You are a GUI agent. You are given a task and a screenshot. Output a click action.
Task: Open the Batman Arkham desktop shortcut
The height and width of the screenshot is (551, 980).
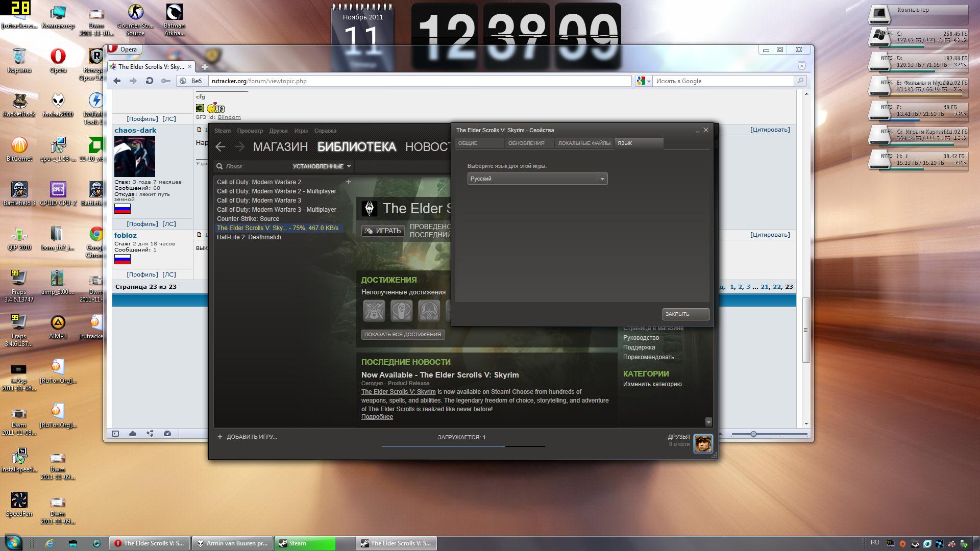pos(174,19)
